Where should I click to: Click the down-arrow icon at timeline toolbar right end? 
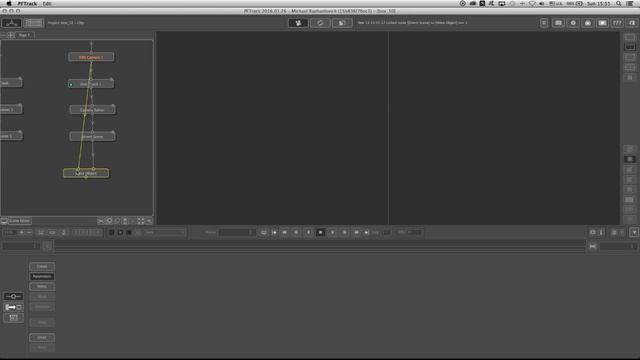point(634,232)
